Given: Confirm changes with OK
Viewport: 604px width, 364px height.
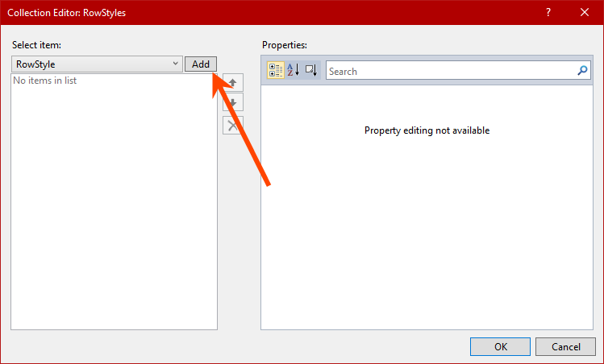Looking at the screenshot, I should click(501, 346).
